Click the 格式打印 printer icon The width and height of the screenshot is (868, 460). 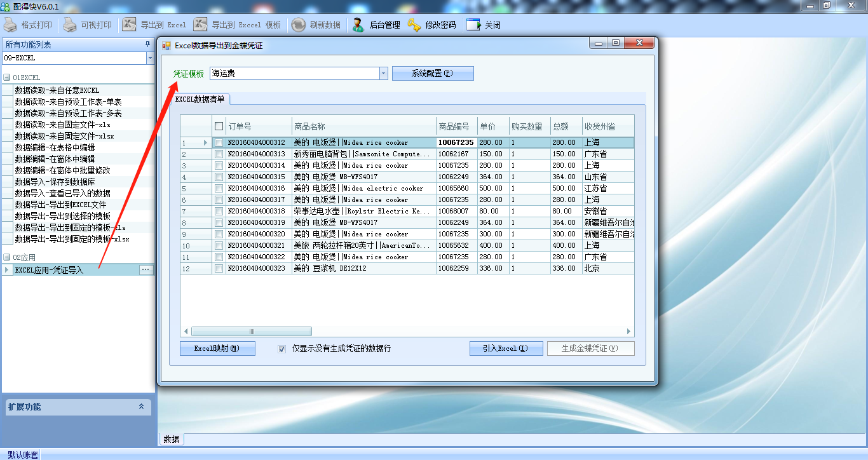(11, 25)
